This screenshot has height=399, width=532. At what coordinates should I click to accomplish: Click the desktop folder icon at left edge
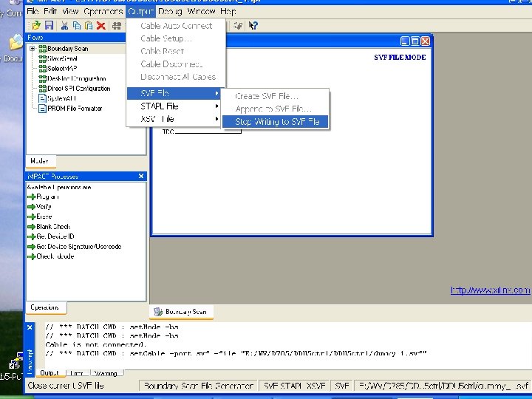[16, 42]
